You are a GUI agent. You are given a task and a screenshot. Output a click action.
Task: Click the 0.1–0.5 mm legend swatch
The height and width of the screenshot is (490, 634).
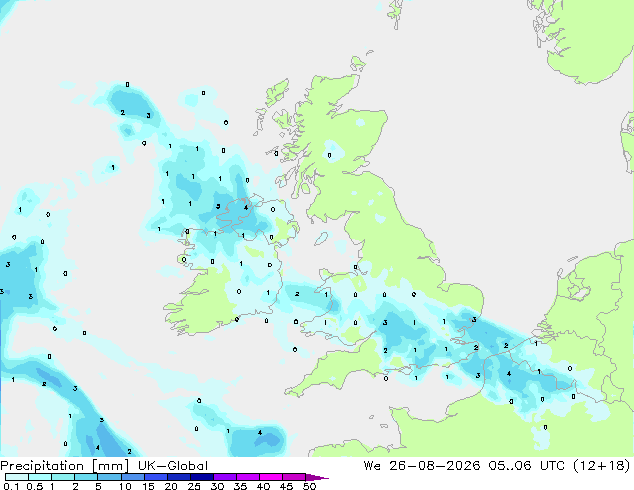17,477
